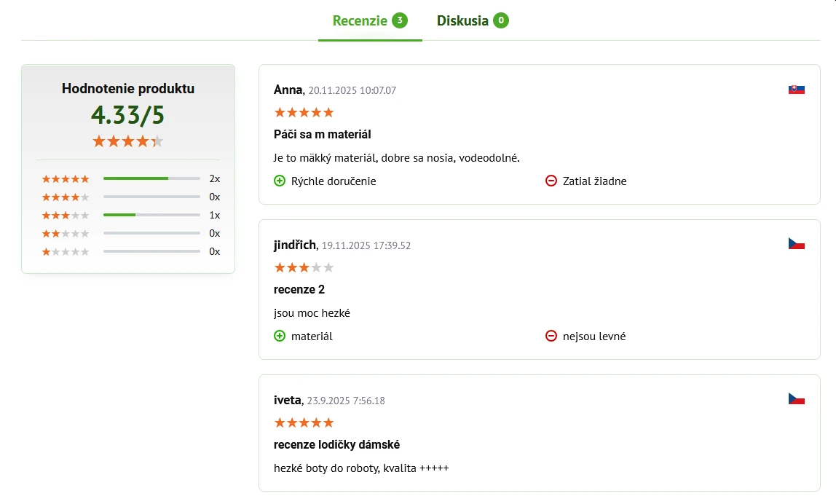
Task: Click the green plus icon next to 'Rýchle doručenie'
Action: pos(280,181)
